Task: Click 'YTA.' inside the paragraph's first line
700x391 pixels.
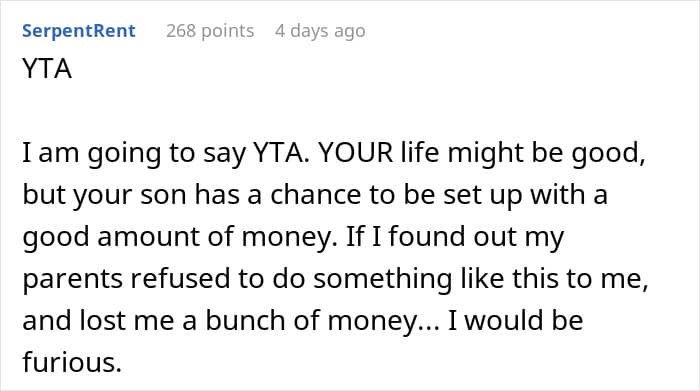Action: click(282, 152)
